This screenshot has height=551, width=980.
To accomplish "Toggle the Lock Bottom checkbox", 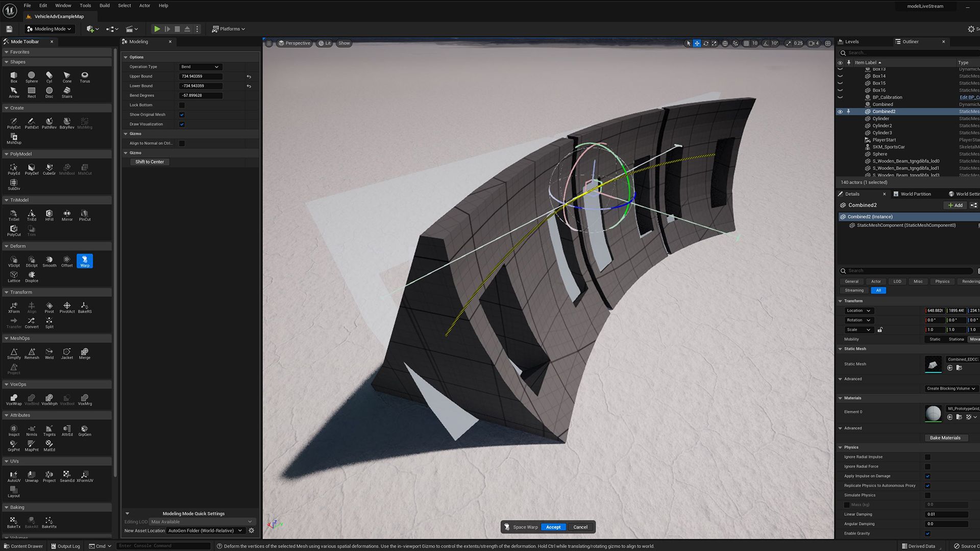I will coord(182,105).
